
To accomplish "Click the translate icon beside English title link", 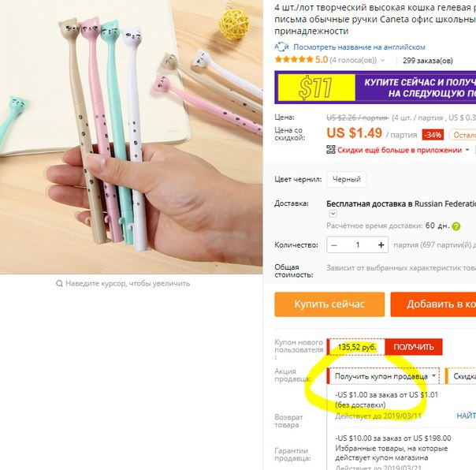I will tap(281, 47).
